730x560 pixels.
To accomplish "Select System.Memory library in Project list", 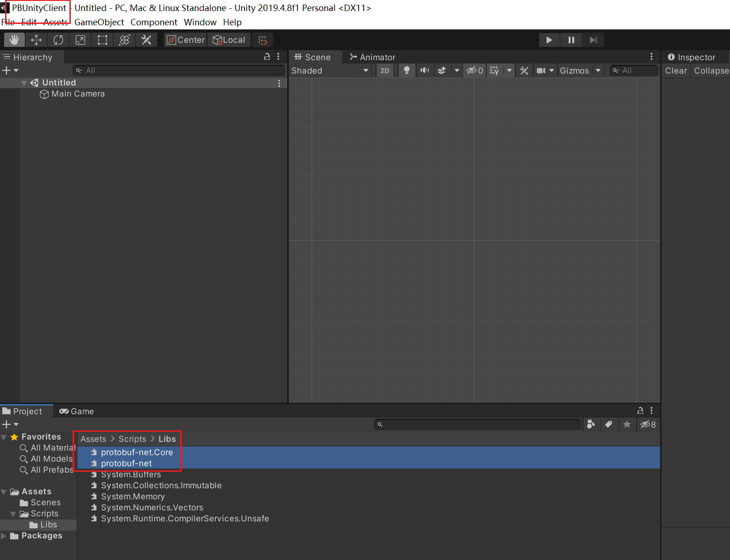I will (x=132, y=497).
